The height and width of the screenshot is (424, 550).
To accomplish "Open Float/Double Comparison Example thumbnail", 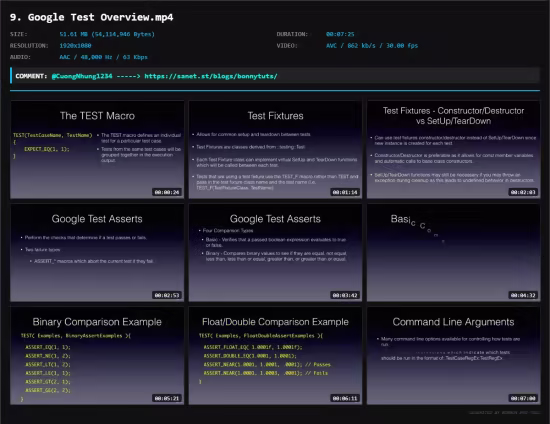I will click(x=275, y=356).
